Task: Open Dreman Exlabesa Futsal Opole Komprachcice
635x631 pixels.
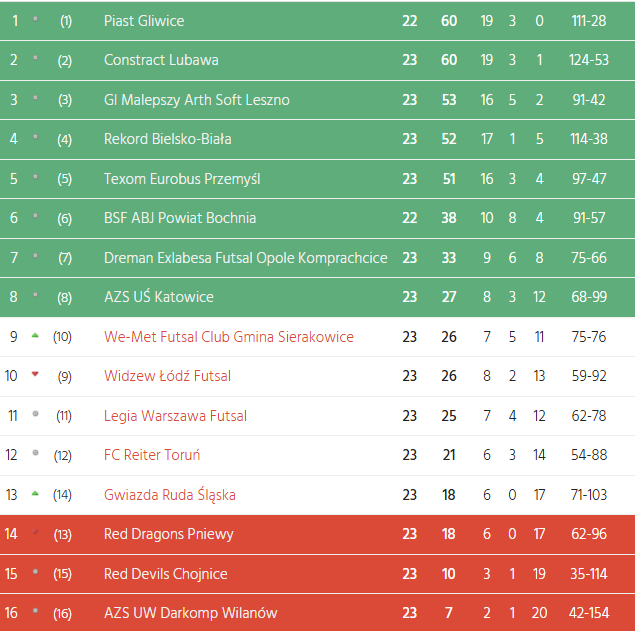Action: pyautogui.click(x=245, y=258)
